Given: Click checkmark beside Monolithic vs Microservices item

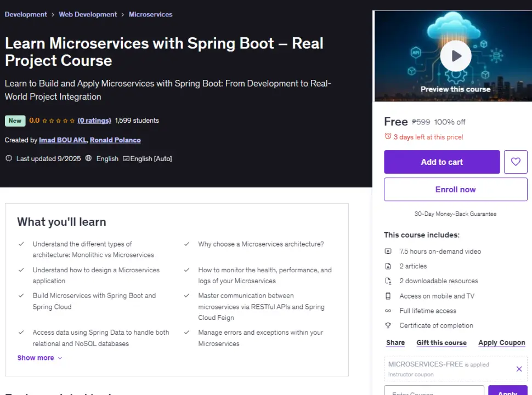Looking at the screenshot, I should [x=21, y=244].
